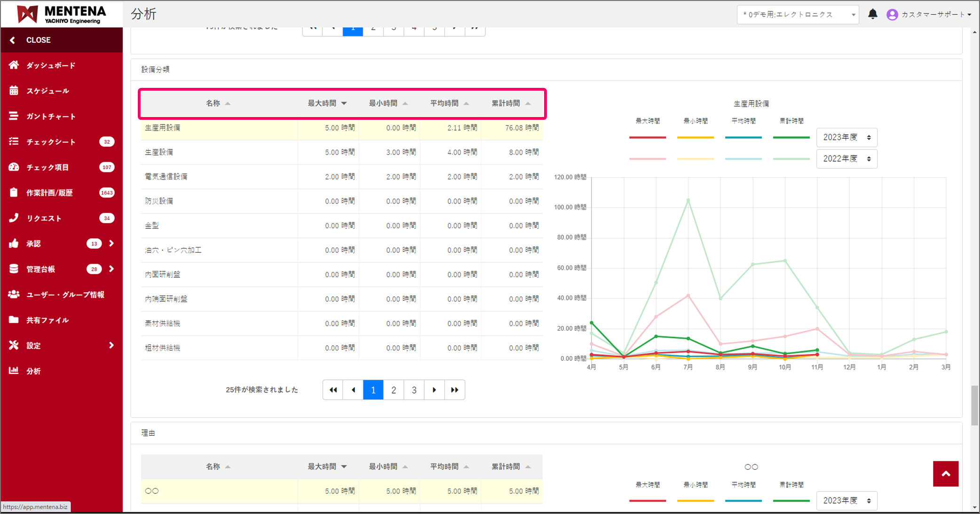Open the 2023年度 year dropdown
Viewport: 980px width, 514px height.
point(846,137)
